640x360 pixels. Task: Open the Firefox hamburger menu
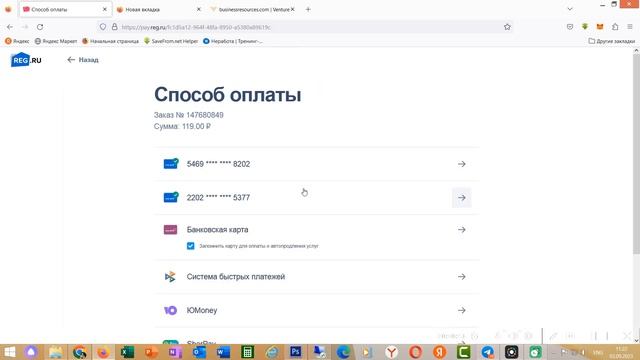pos(630,27)
